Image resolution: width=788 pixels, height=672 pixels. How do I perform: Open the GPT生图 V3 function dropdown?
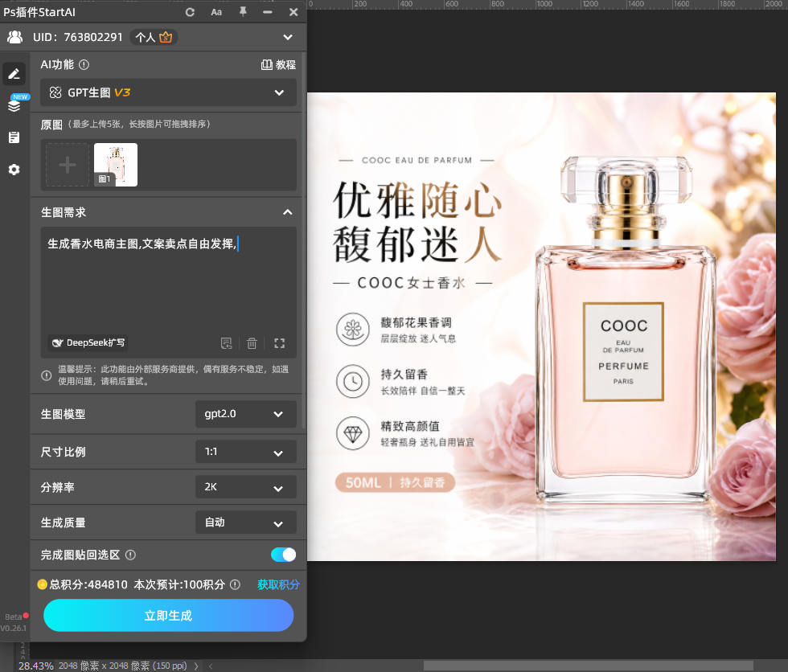[168, 92]
